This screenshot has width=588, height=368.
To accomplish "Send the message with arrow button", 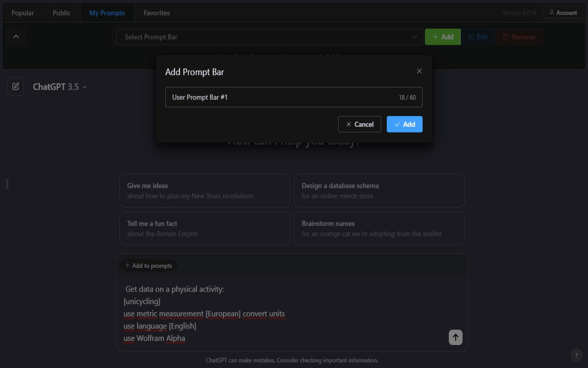I will click(456, 337).
